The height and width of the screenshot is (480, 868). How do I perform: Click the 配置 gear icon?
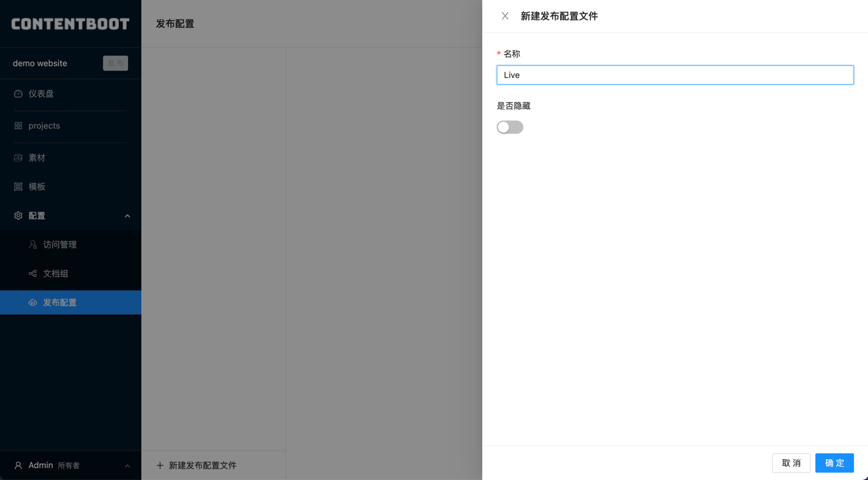coord(18,216)
